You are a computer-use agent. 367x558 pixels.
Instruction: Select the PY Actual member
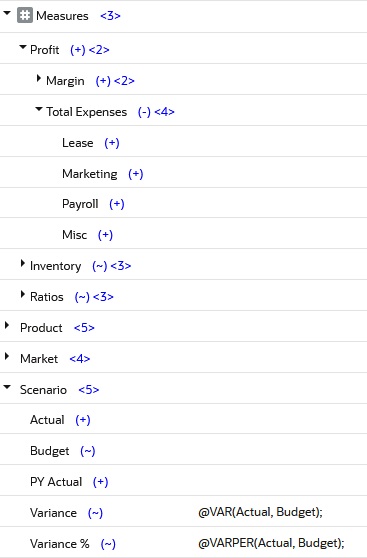point(56,482)
